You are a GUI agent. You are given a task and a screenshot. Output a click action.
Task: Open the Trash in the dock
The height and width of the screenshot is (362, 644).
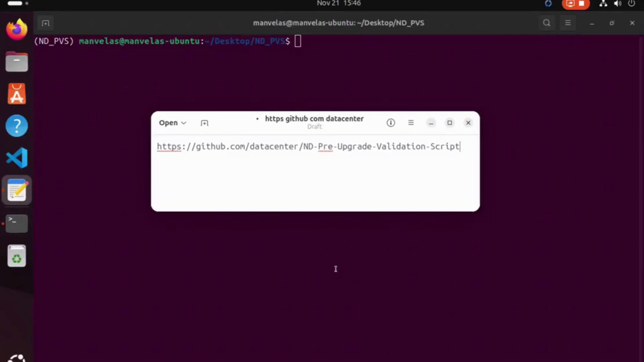click(x=16, y=256)
